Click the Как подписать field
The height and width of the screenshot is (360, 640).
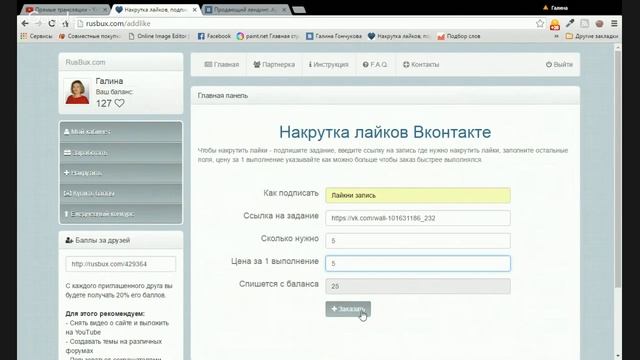click(x=418, y=196)
